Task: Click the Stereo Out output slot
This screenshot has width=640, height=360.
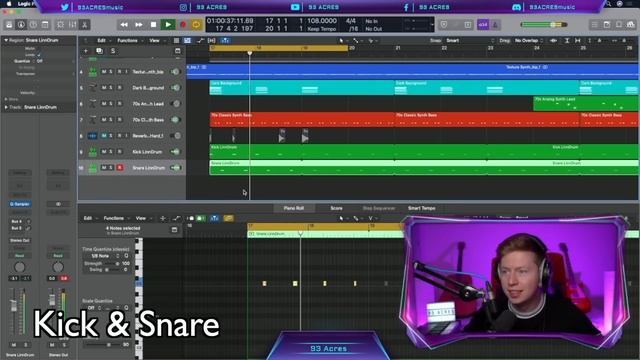Action: pyautogui.click(x=20, y=240)
